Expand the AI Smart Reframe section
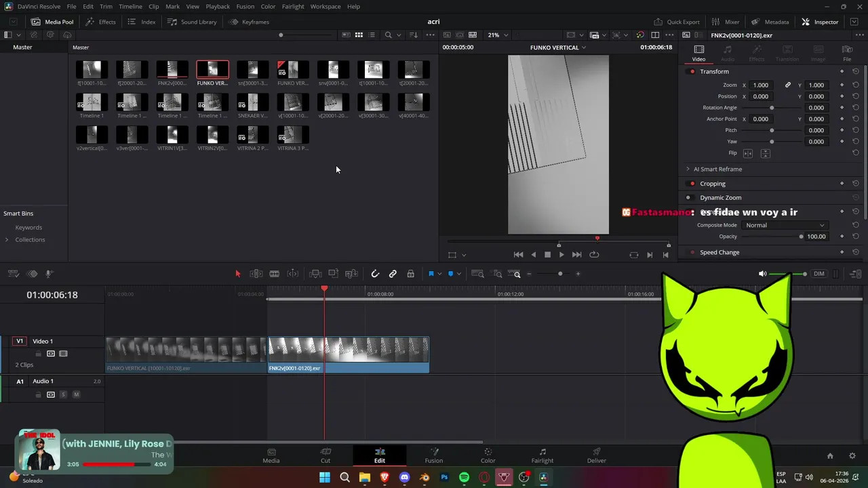The image size is (868, 488). click(688, 169)
